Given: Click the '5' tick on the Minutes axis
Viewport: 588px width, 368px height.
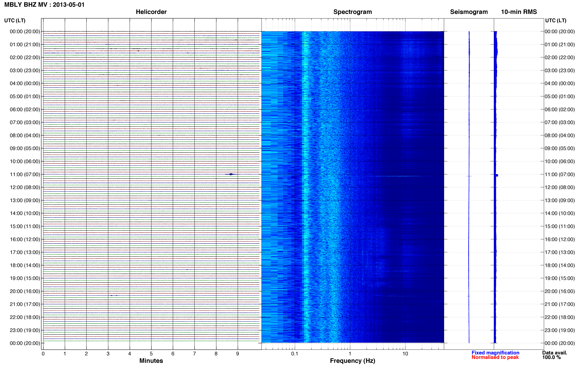Looking at the screenshot, I should tap(151, 354).
